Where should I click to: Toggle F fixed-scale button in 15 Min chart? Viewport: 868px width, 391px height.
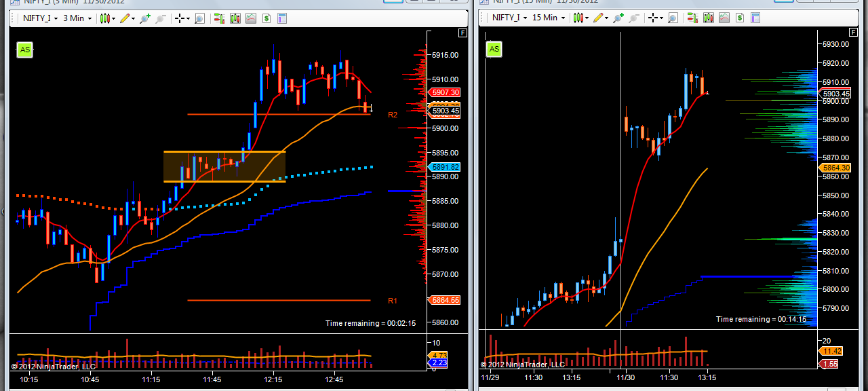[853, 33]
